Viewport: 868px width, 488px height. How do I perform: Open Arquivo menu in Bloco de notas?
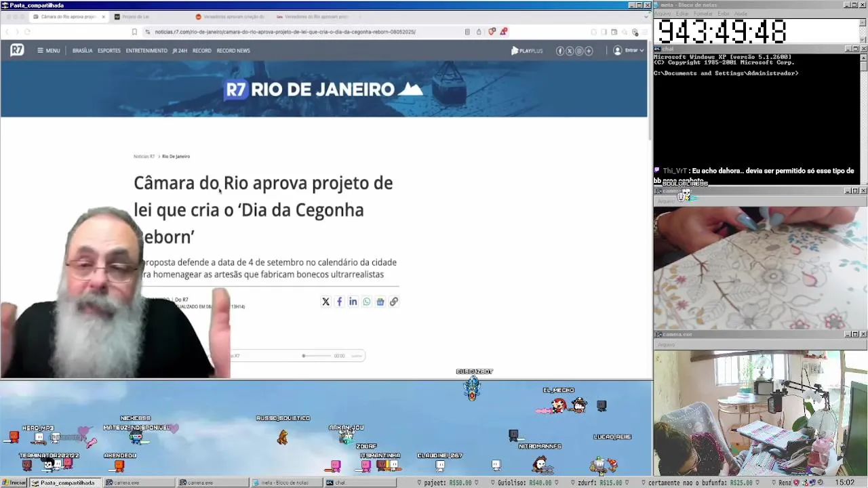point(663,14)
